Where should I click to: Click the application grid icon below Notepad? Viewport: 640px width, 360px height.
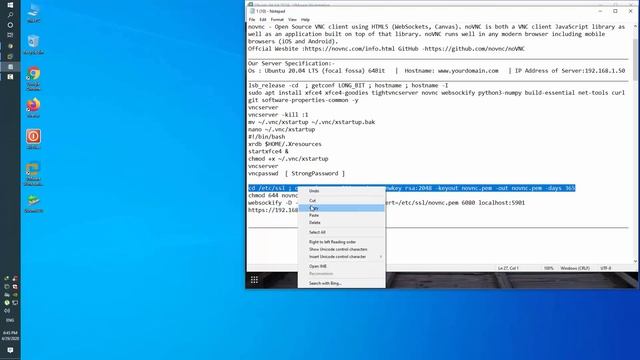pos(254,280)
